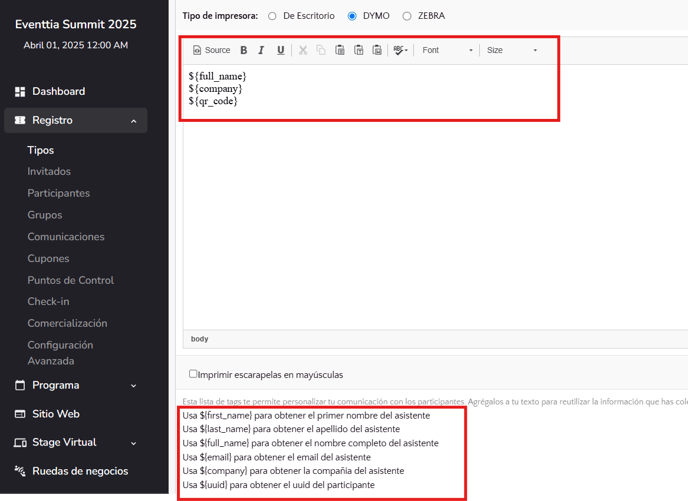The image size is (688, 501).
Task: Open the spell check tool
Action: [400, 50]
